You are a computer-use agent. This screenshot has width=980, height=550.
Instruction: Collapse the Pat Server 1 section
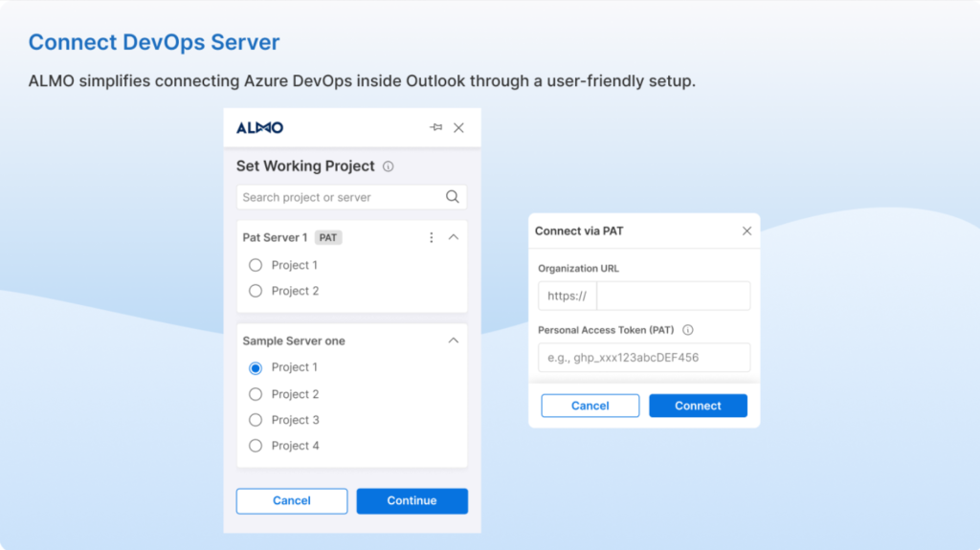tap(454, 237)
